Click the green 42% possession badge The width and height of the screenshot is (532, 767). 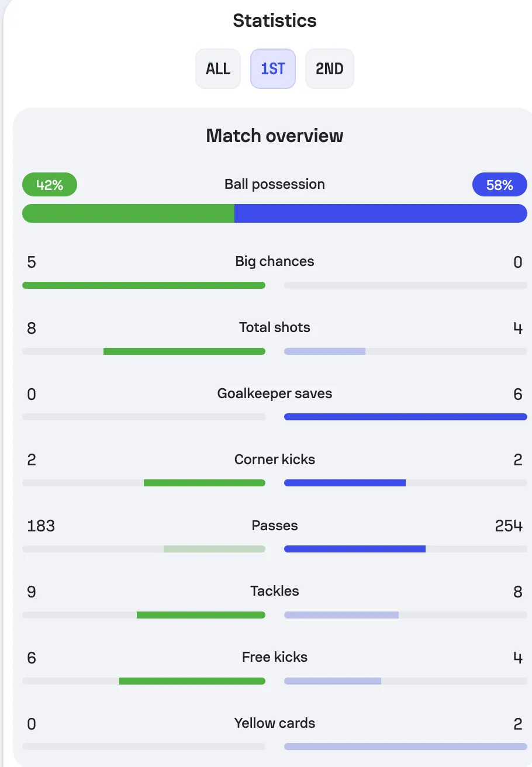pos(50,185)
